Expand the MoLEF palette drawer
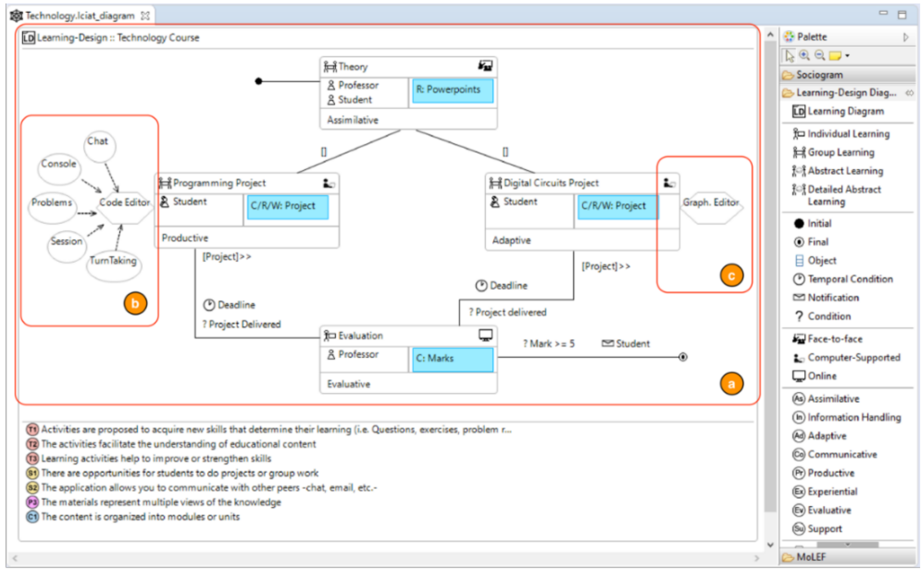Screen dimensions: 924x573 coord(810,557)
